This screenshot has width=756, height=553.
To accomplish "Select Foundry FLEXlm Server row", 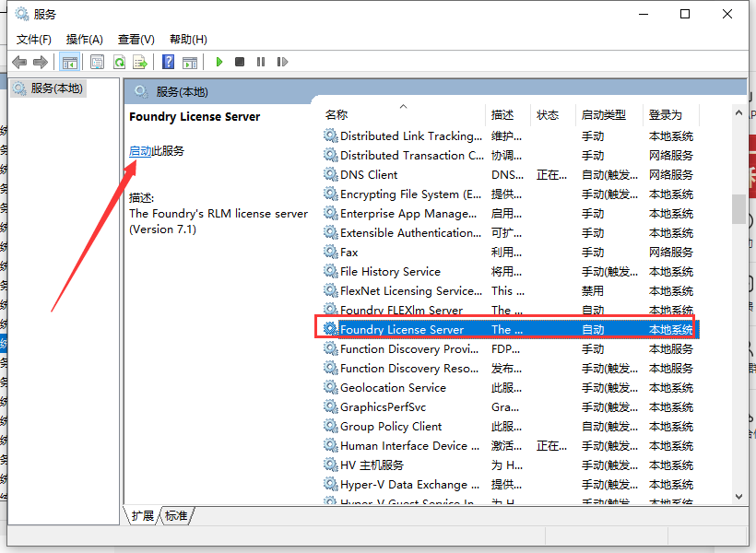I will point(510,310).
